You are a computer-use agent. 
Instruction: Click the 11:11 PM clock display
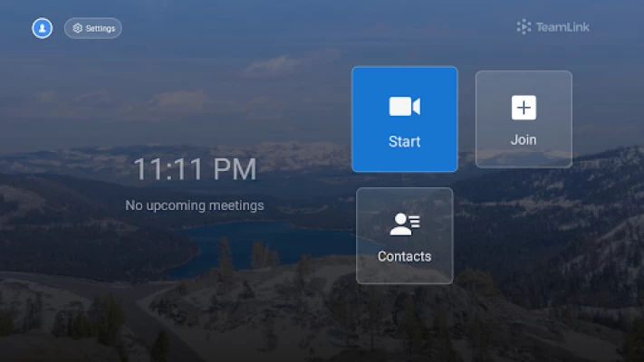pos(195,169)
